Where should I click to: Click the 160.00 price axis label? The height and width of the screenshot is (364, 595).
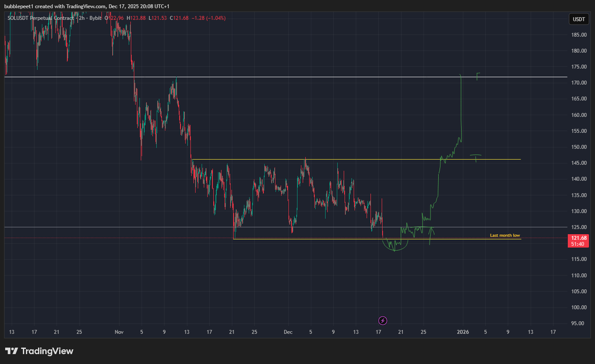tap(579, 115)
